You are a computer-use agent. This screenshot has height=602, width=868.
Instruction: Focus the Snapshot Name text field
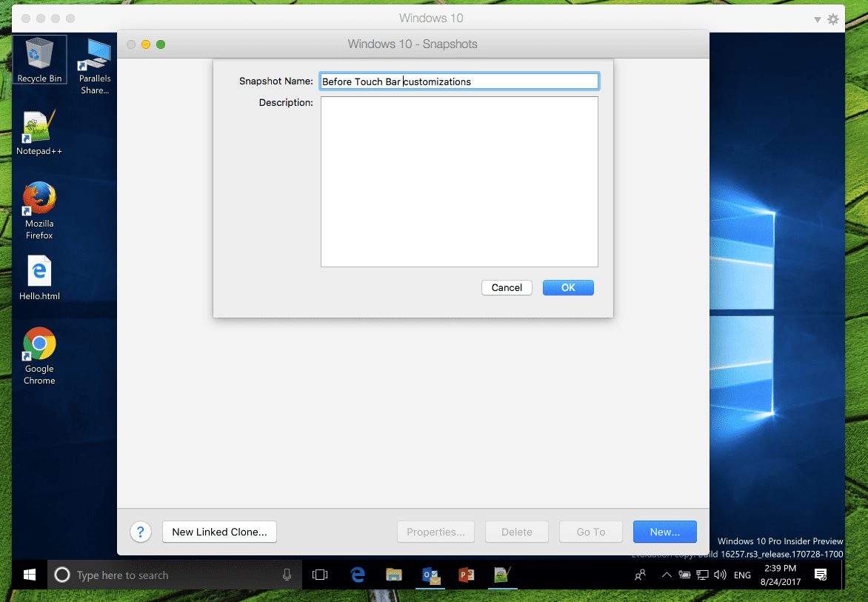[459, 81]
